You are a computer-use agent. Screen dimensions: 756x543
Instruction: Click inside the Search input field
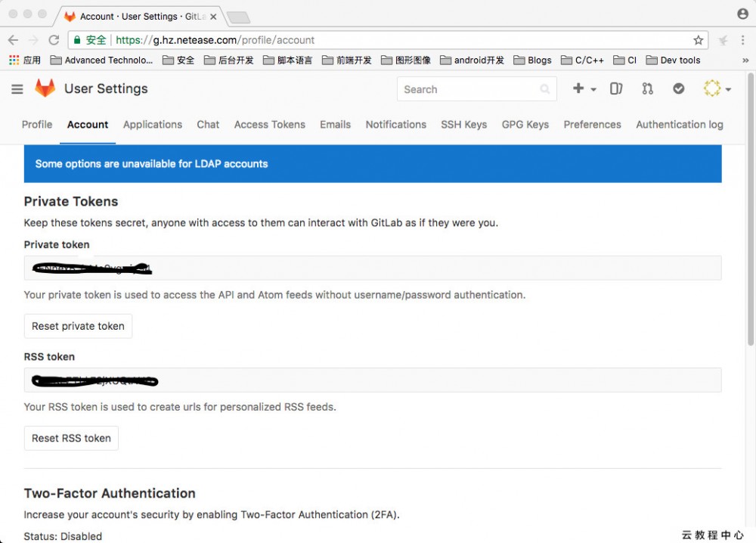tap(469, 89)
